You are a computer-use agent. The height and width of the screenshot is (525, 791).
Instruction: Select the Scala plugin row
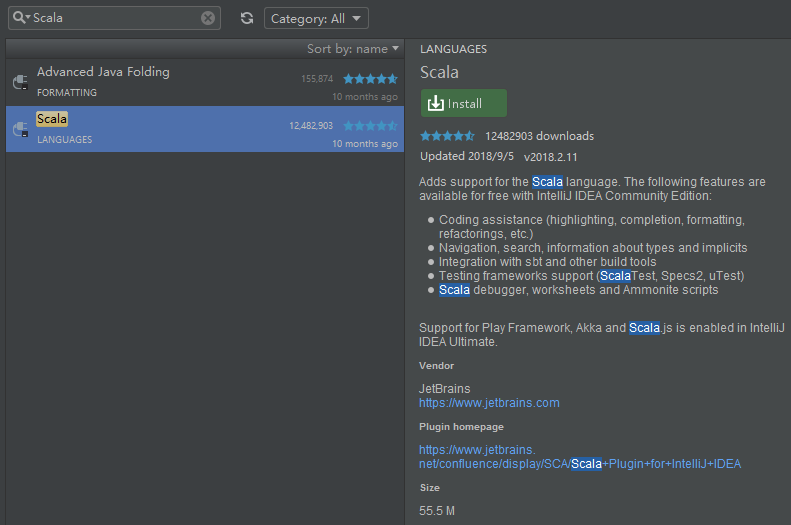(x=205, y=129)
